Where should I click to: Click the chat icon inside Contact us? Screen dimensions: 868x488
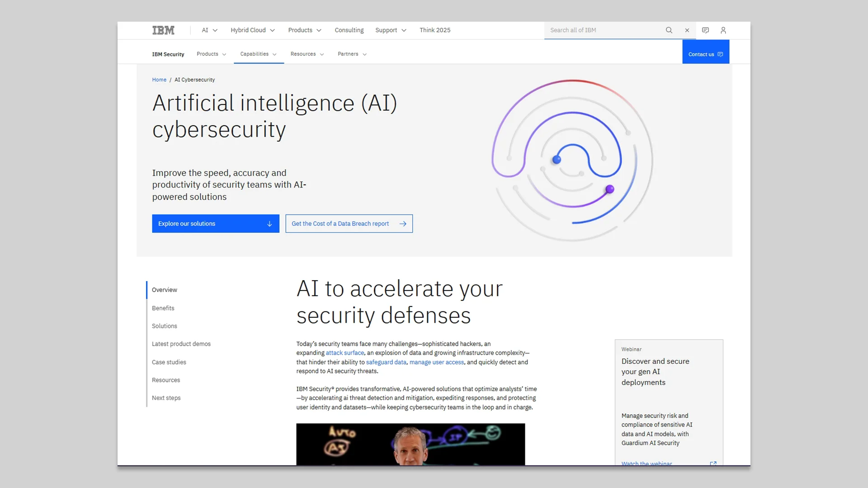(x=721, y=54)
